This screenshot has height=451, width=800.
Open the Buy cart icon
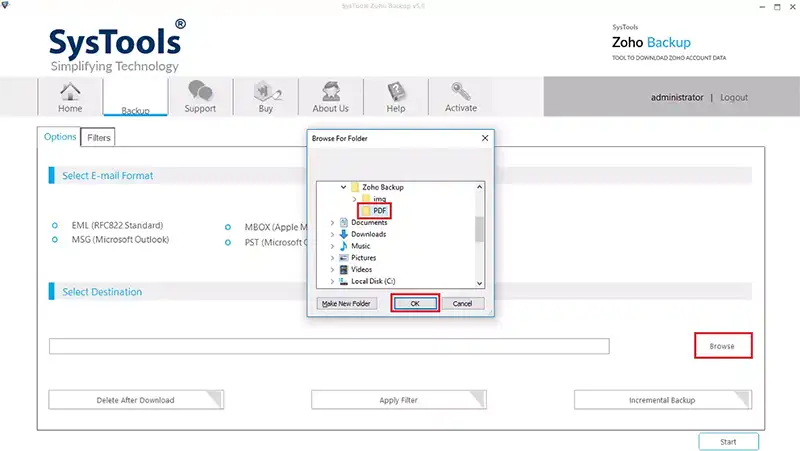click(267, 91)
